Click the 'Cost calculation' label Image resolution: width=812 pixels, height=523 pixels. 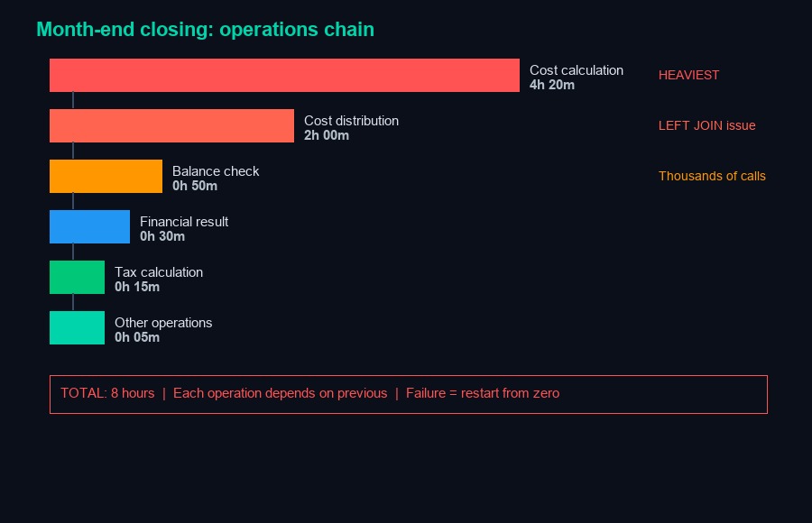click(576, 70)
